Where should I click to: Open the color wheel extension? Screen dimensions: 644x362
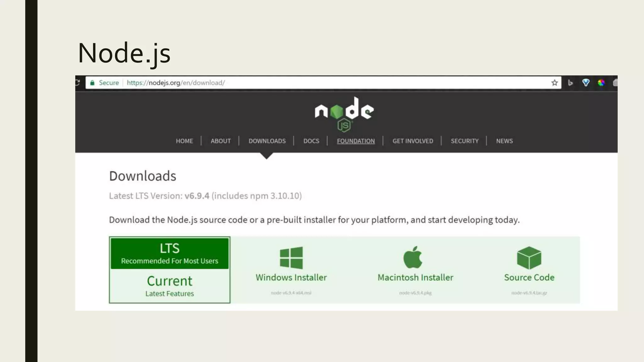click(601, 83)
